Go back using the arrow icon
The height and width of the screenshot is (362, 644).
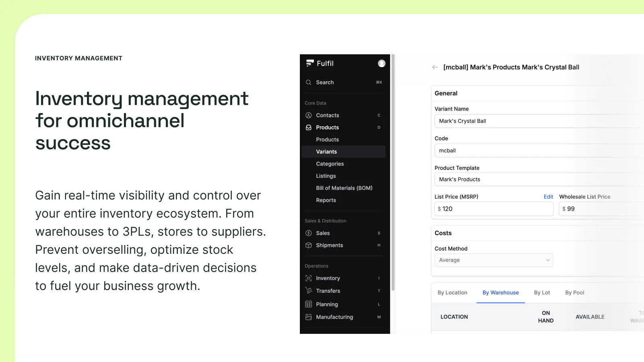[x=435, y=67]
